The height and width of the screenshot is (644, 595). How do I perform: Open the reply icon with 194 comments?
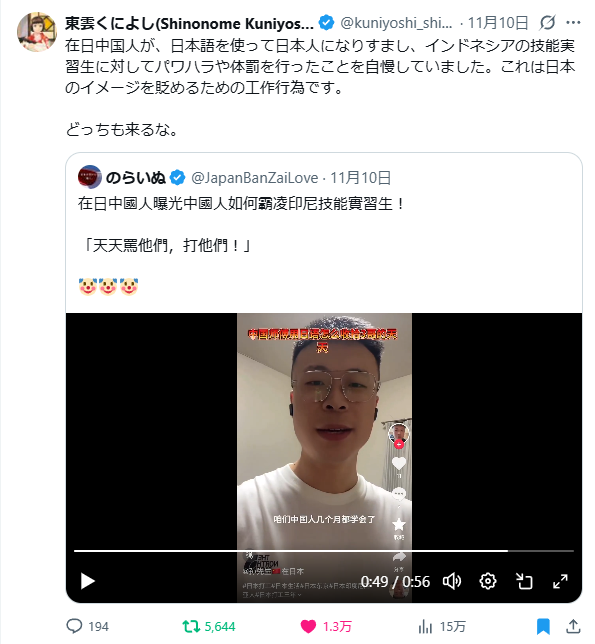(74, 626)
